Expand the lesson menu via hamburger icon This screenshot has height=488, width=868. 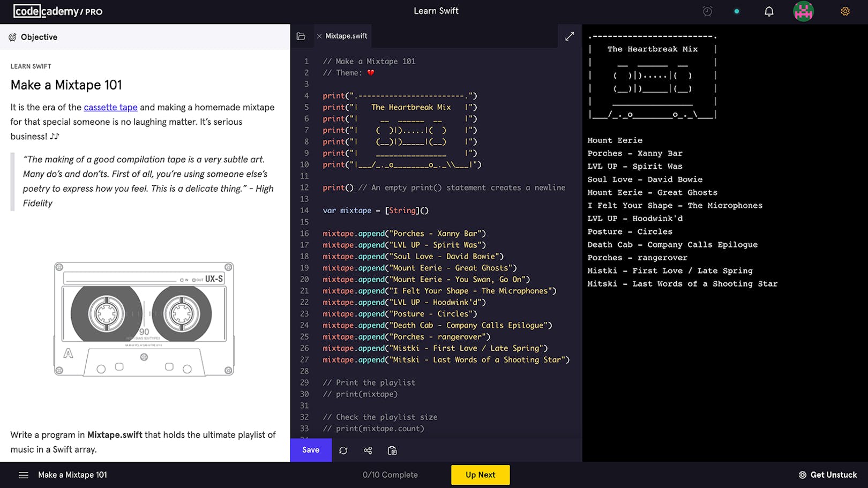[x=24, y=475]
